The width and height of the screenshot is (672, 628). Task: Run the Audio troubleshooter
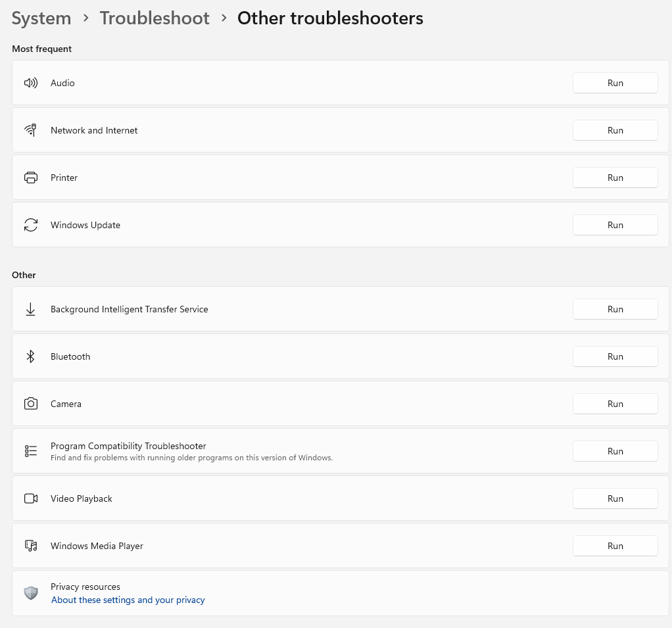[615, 83]
